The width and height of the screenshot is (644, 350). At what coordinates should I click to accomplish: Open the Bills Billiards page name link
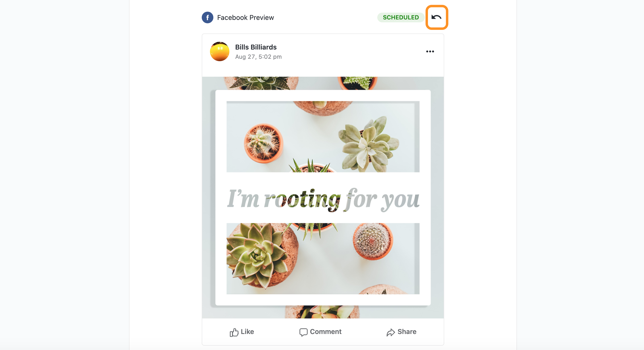(x=256, y=47)
